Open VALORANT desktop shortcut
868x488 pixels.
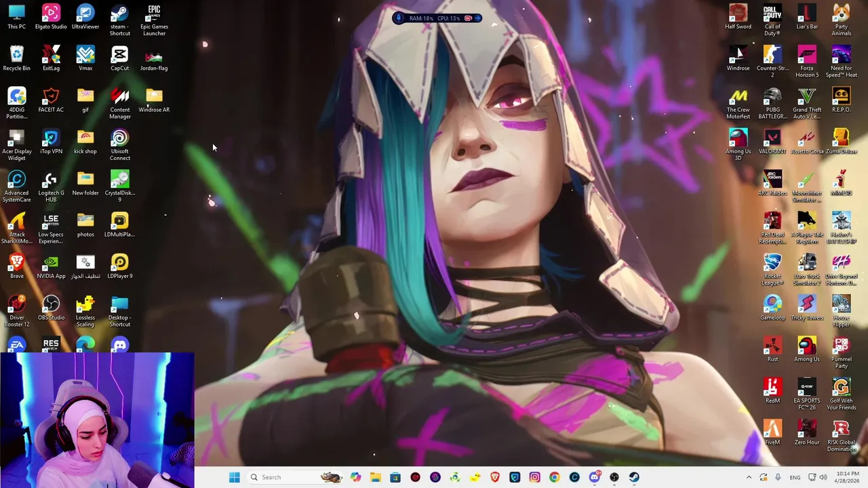click(772, 142)
